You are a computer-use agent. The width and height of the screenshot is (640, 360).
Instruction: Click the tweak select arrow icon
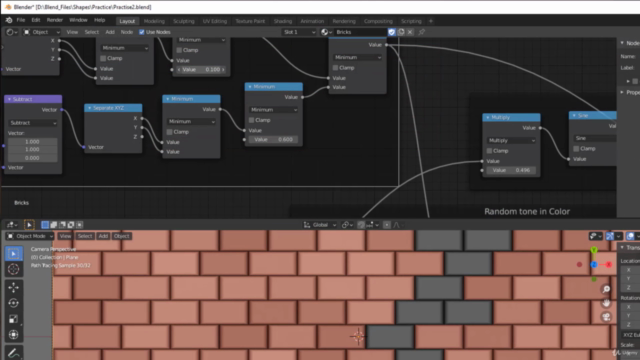pos(29,225)
